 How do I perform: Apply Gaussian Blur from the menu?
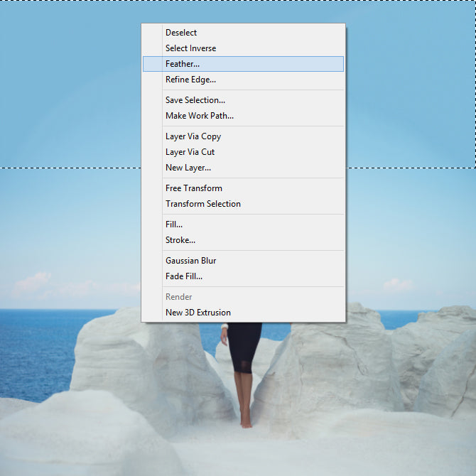[243, 261]
